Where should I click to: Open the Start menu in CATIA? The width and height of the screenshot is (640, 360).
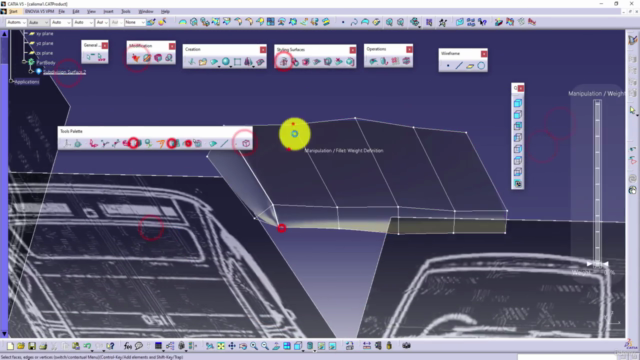13,11
